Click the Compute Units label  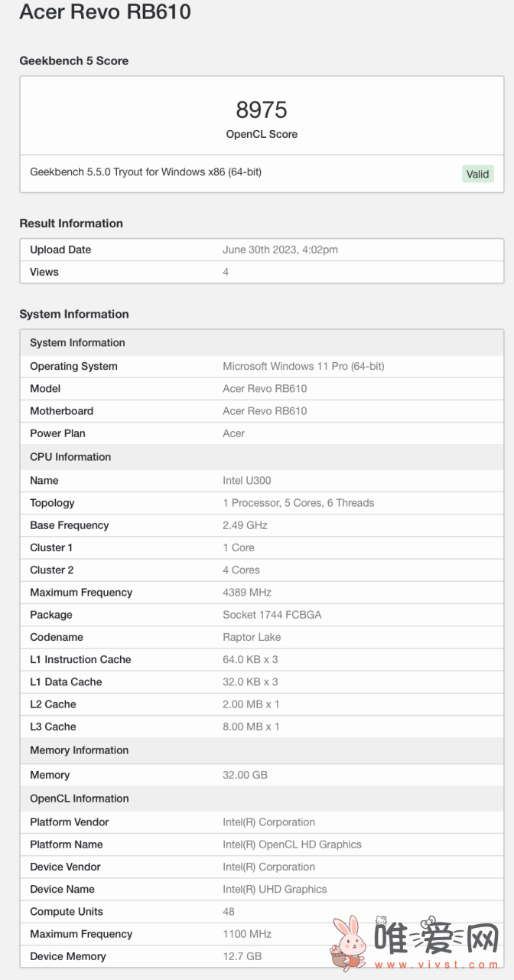67,912
